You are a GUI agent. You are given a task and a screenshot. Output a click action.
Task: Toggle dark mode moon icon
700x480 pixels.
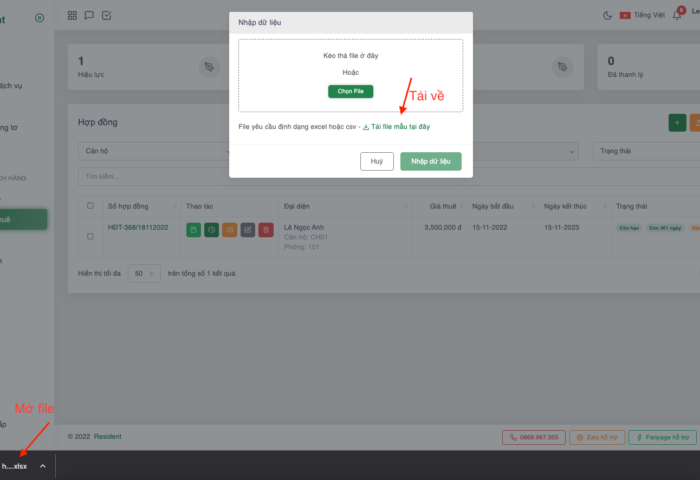pos(607,16)
